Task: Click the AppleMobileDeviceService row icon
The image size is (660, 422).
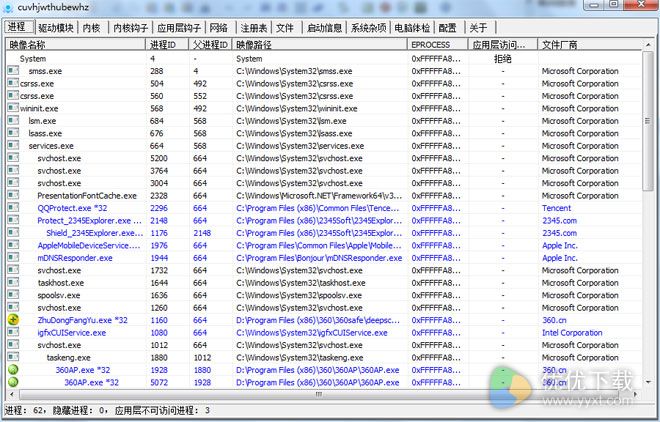Action: [13, 245]
